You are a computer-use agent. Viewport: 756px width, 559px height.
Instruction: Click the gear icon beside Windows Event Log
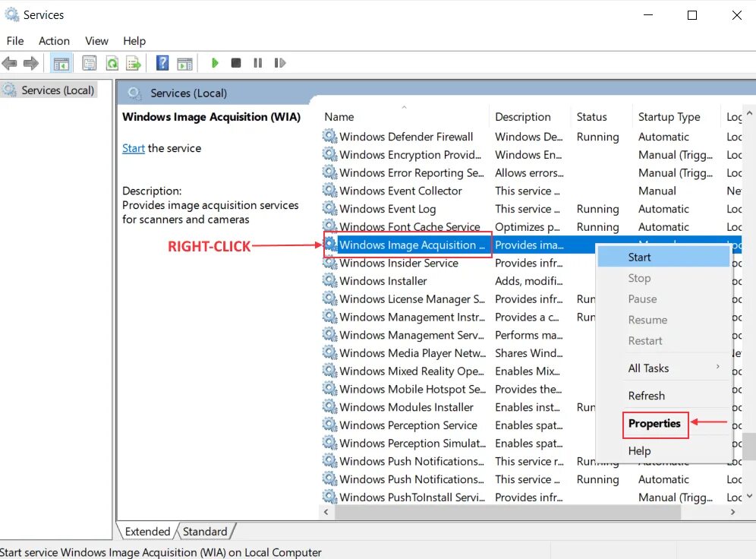[x=329, y=208]
